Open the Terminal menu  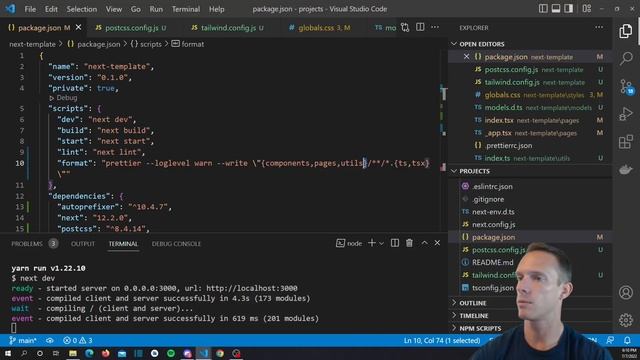click(186, 9)
